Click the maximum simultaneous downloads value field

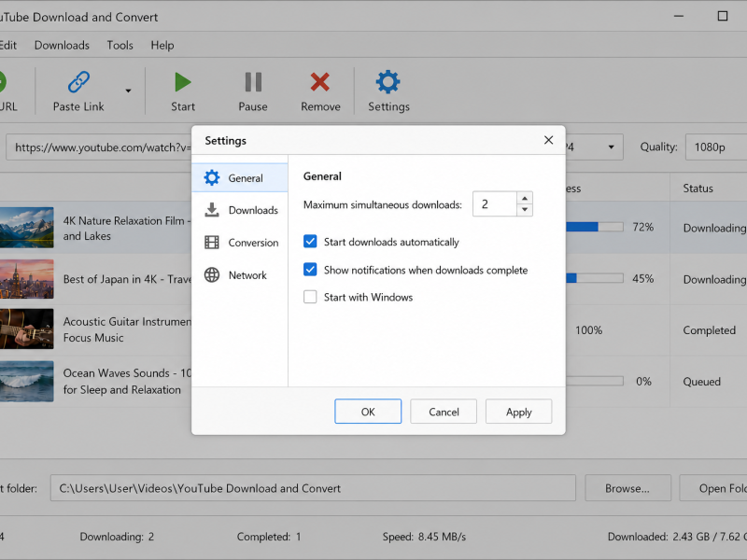coord(495,203)
